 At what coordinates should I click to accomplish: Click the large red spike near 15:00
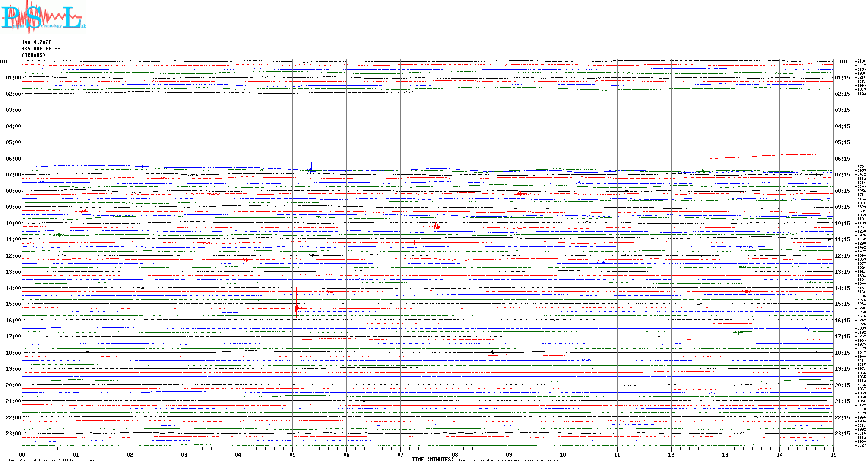(296, 307)
